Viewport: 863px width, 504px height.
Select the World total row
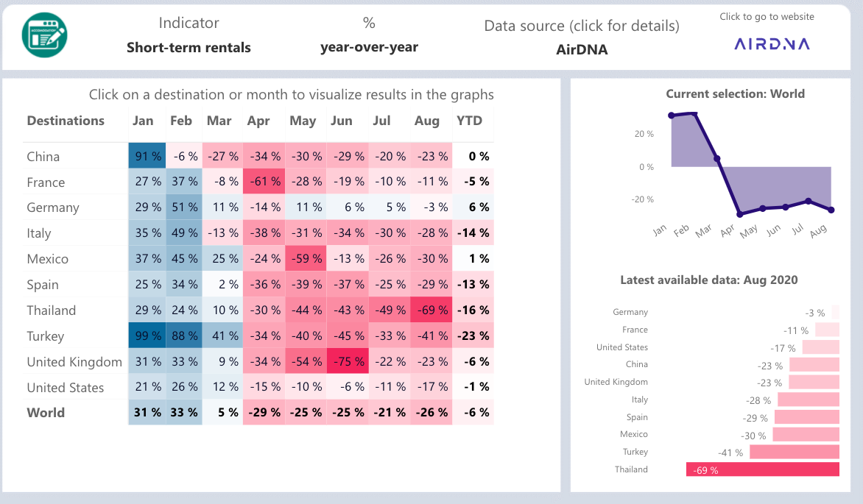(x=46, y=413)
